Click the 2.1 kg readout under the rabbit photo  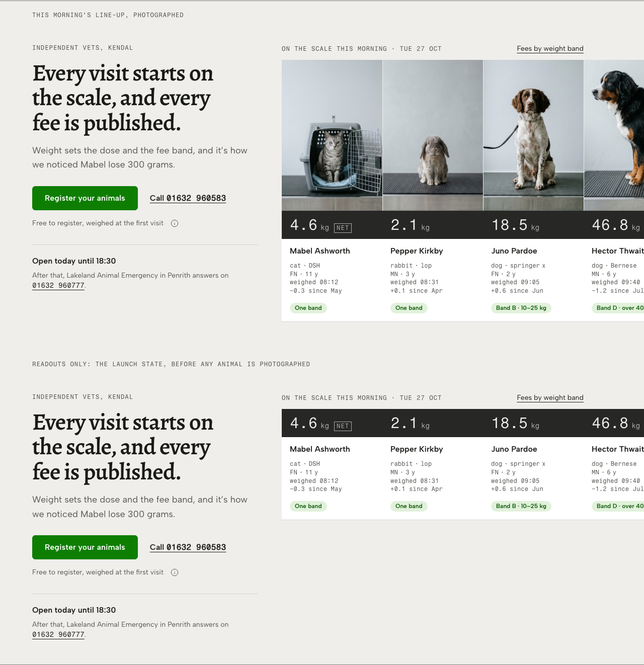coord(410,225)
